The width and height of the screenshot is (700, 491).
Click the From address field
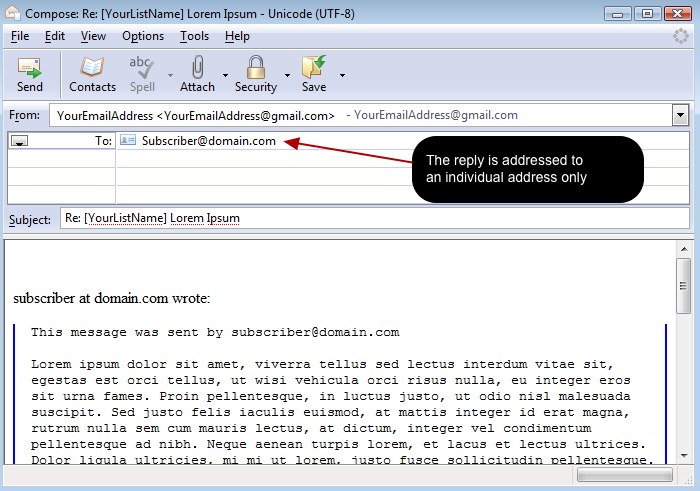click(x=361, y=116)
